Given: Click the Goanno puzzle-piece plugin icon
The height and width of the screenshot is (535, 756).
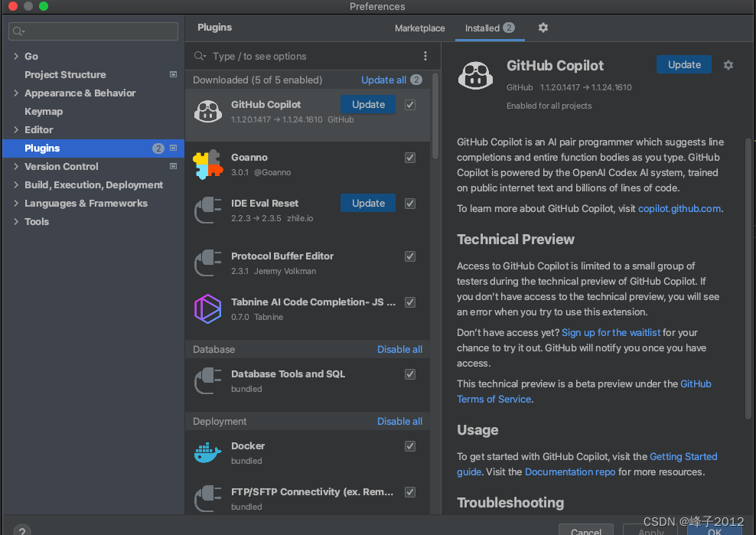Looking at the screenshot, I should (208, 165).
